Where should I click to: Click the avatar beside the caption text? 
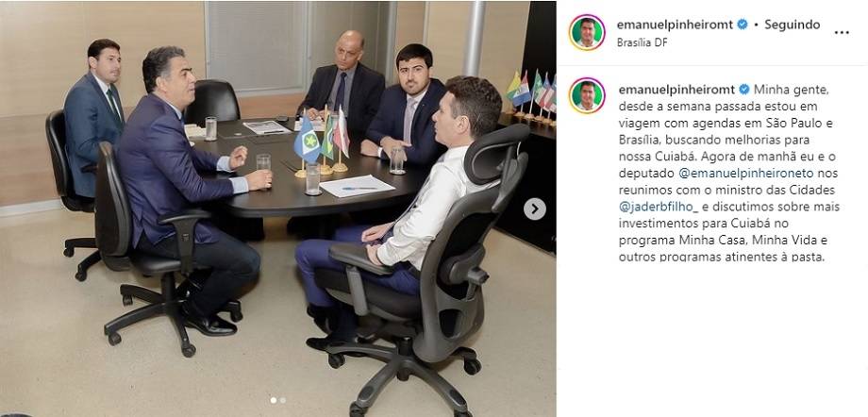pos(587,96)
